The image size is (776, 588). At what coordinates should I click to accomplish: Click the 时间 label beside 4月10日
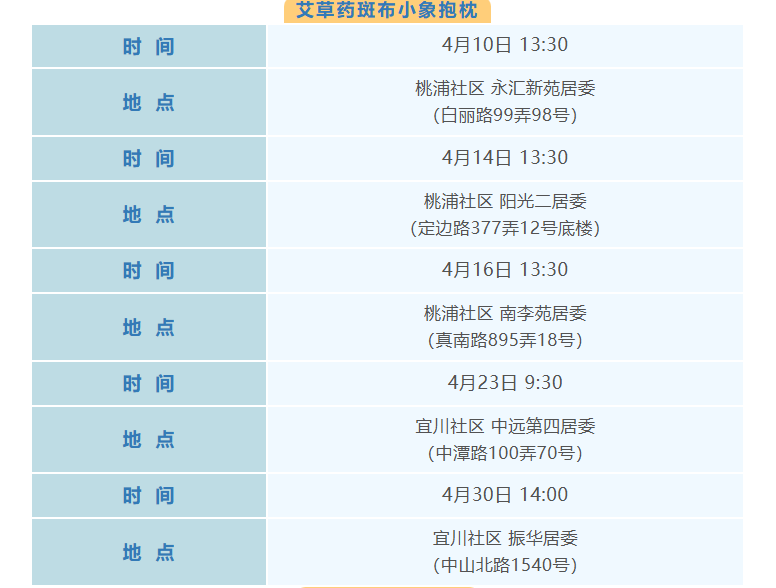click(149, 46)
